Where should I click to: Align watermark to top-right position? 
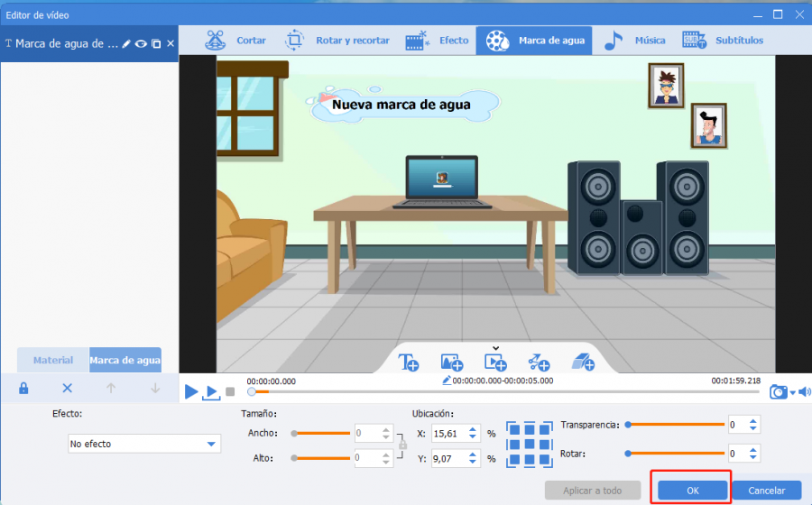pos(545,429)
